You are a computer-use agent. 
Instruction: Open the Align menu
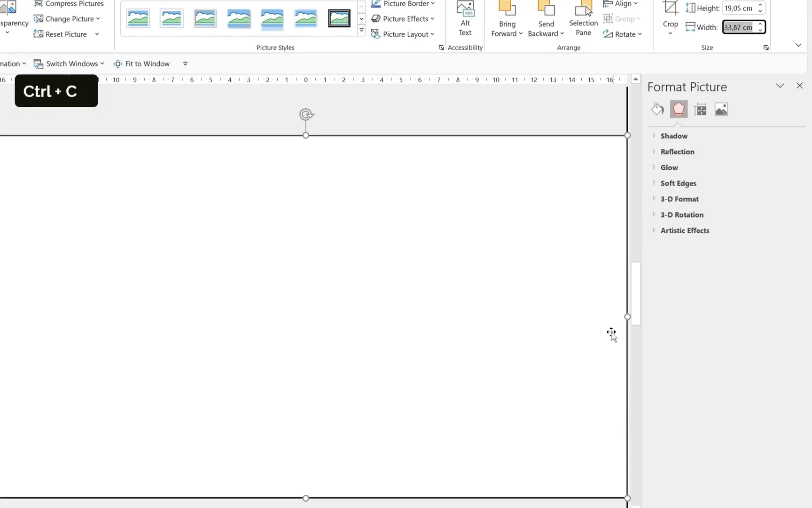[x=621, y=4]
